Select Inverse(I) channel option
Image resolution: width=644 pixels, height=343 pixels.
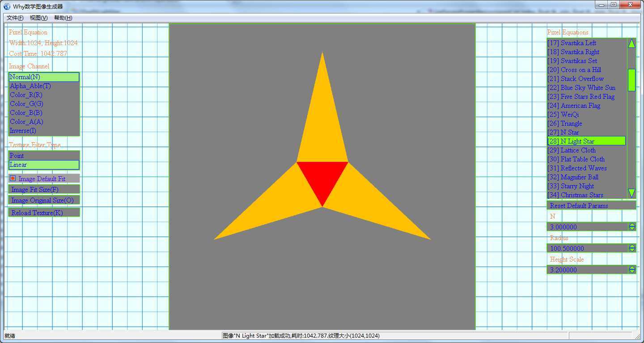tap(44, 131)
